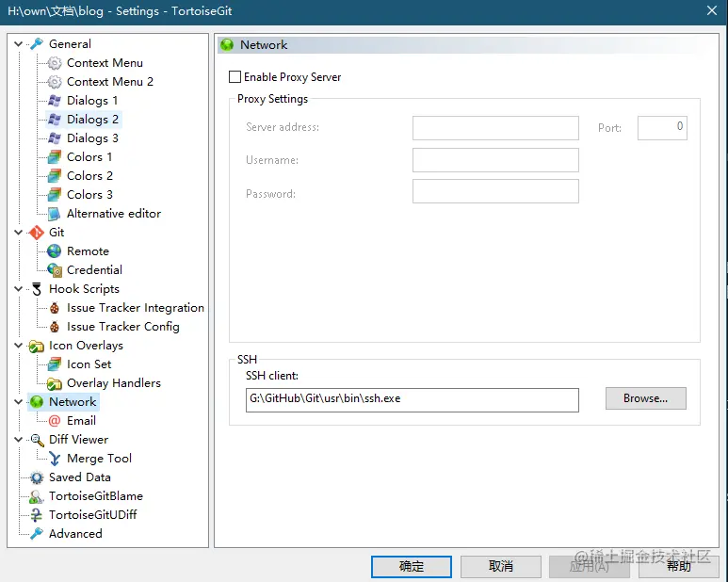This screenshot has height=582, width=728.
Task: Click the Server address input field
Action: pyautogui.click(x=495, y=128)
